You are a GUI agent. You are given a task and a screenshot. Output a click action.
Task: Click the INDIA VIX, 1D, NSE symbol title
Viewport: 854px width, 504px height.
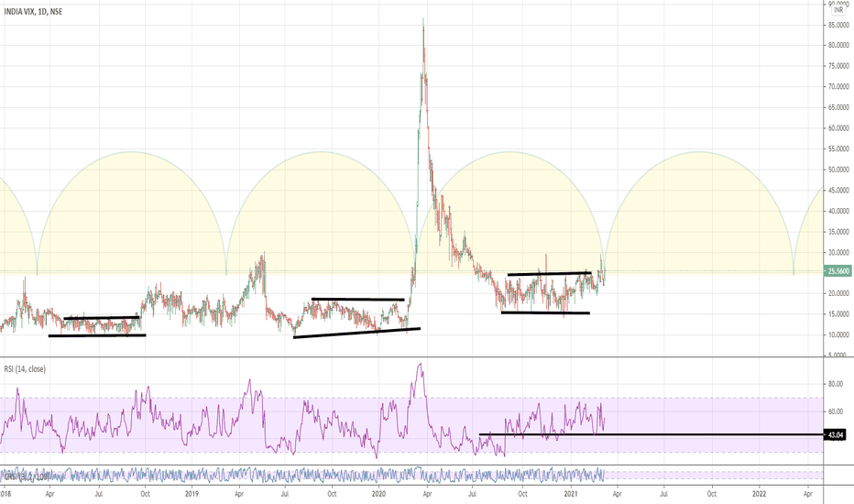pyautogui.click(x=33, y=11)
